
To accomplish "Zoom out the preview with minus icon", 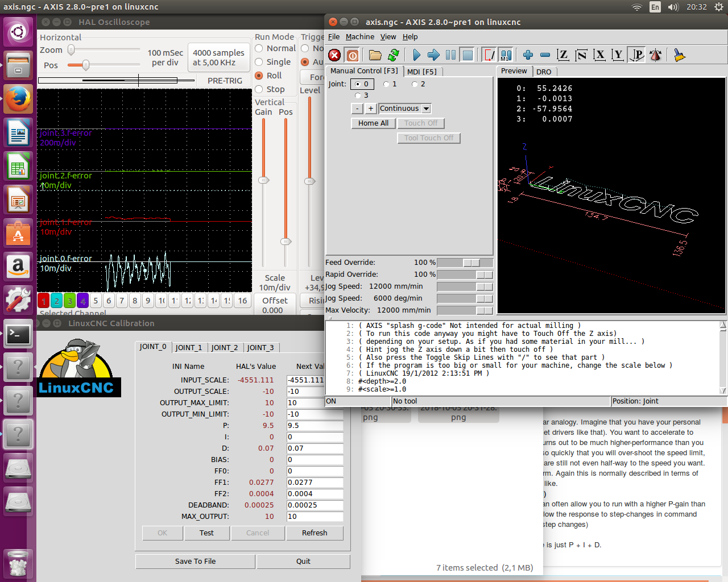I will tap(545, 55).
